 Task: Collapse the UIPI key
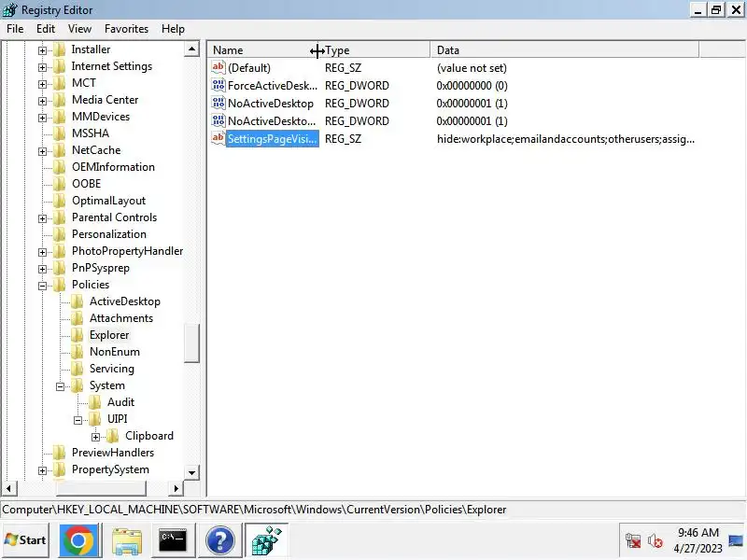pos(78,420)
